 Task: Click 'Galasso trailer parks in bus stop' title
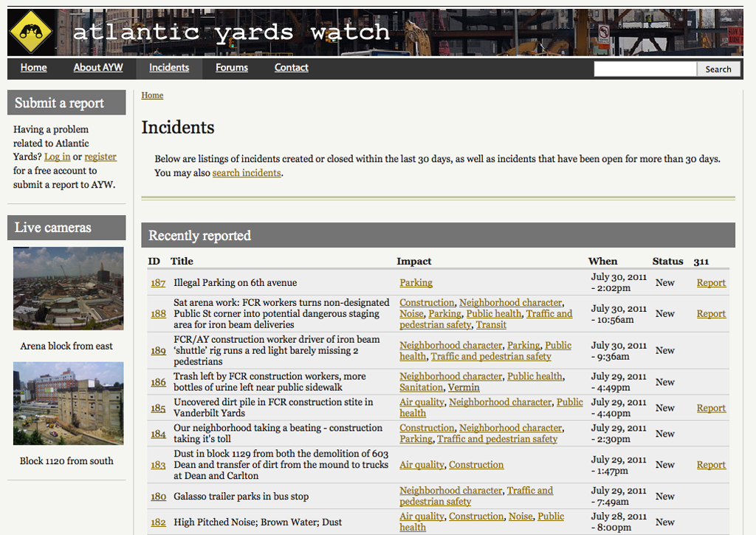(x=241, y=497)
